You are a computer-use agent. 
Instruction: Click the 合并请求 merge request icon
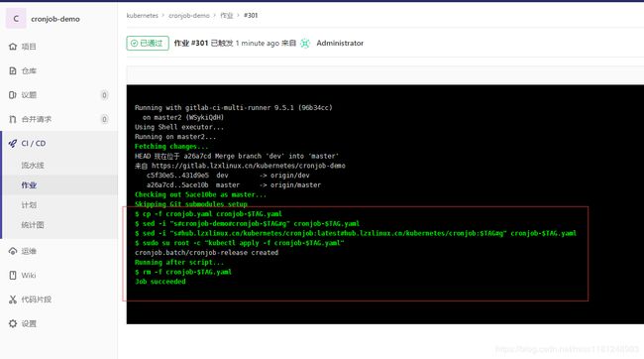pyautogui.click(x=13, y=119)
